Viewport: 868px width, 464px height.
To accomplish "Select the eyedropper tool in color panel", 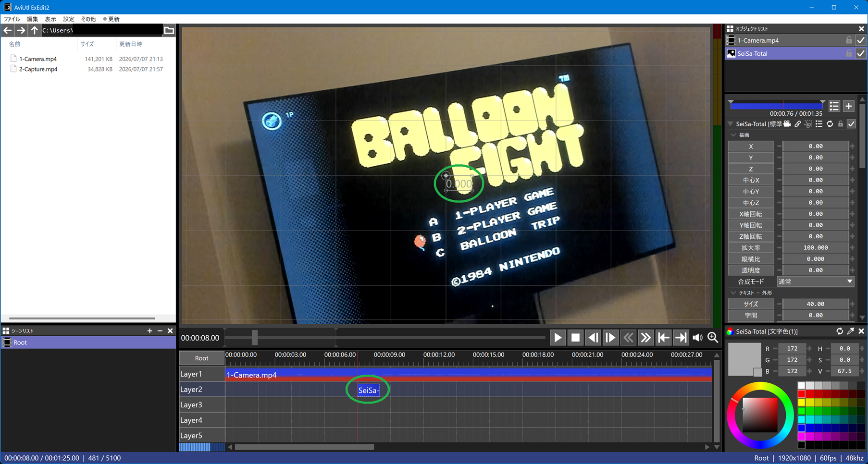I will pos(851,331).
